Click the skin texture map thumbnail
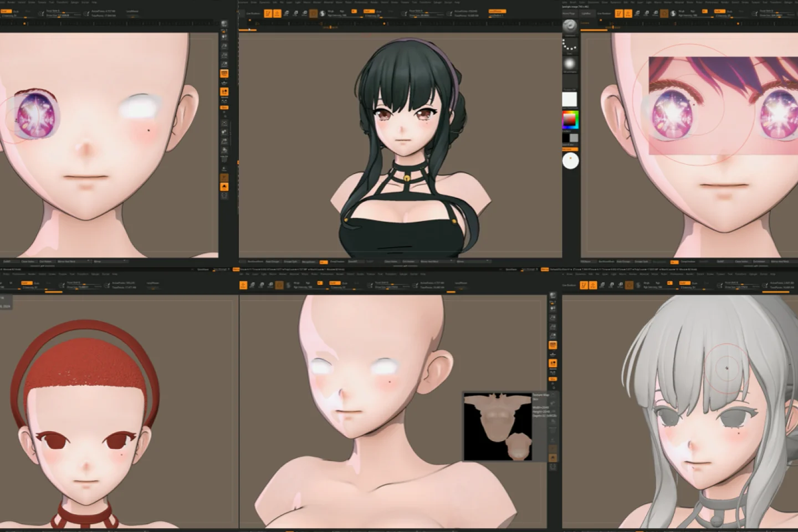 click(498, 427)
